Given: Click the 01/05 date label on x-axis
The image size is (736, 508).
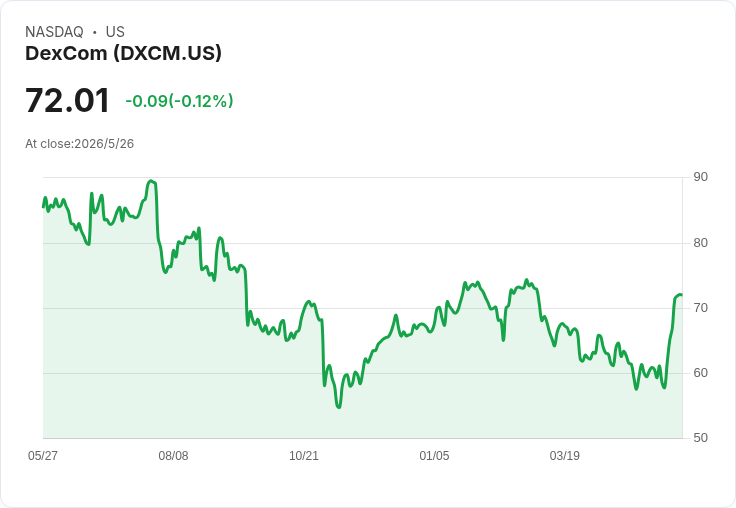Looking at the screenshot, I should point(434,455).
